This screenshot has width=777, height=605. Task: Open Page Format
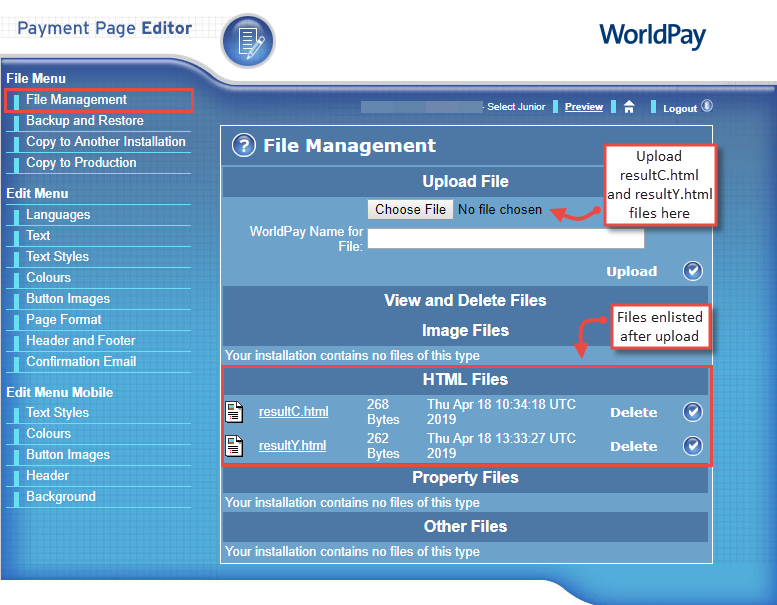[x=63, y=320]
